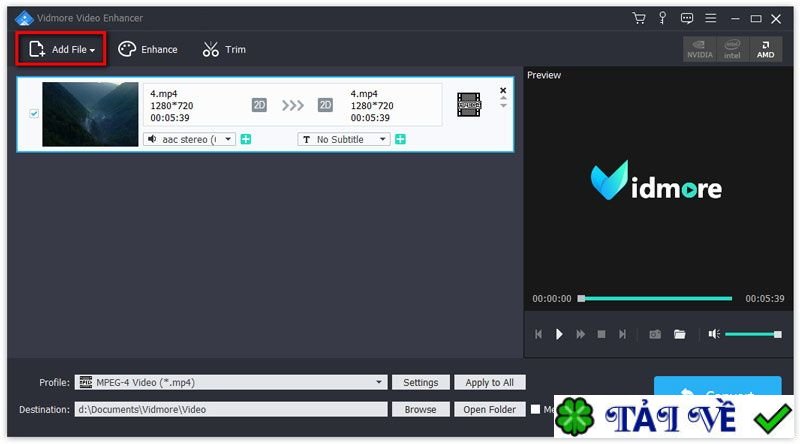Mute the preview volume speaker
This screenshot has height=444, width=800.
pyautogui.click(x=714, y=334)
